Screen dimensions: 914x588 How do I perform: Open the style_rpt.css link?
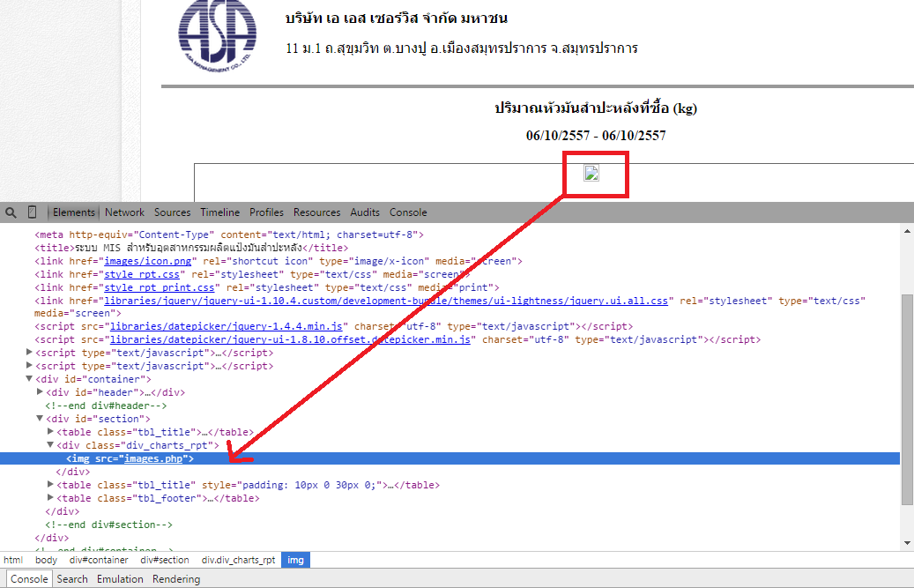tap(142, 274)
